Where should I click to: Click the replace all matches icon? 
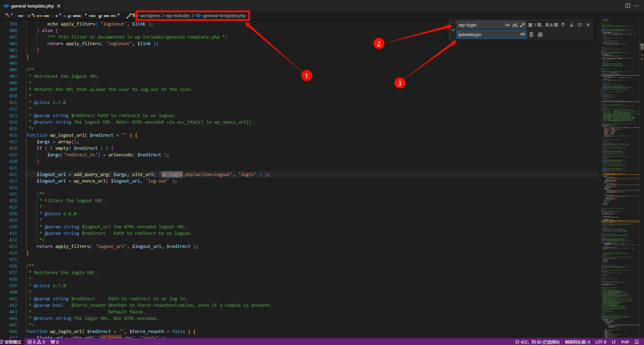[x=540, y=34]
